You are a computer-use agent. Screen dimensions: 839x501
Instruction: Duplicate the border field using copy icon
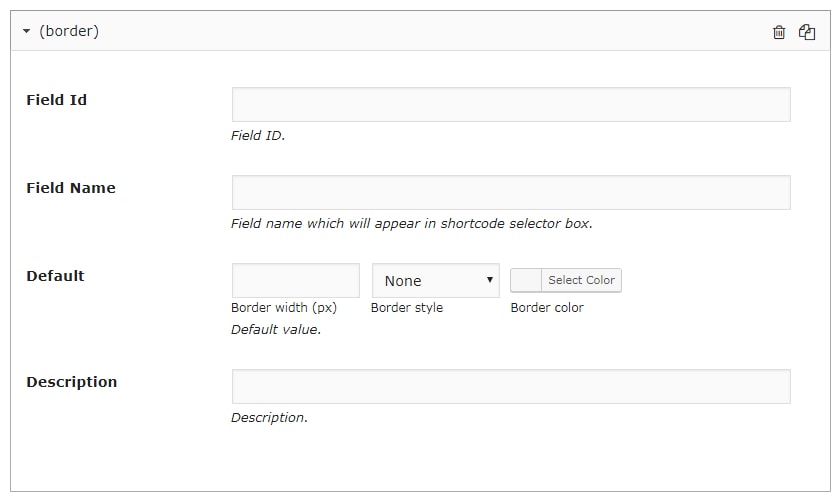click(807, 32)
